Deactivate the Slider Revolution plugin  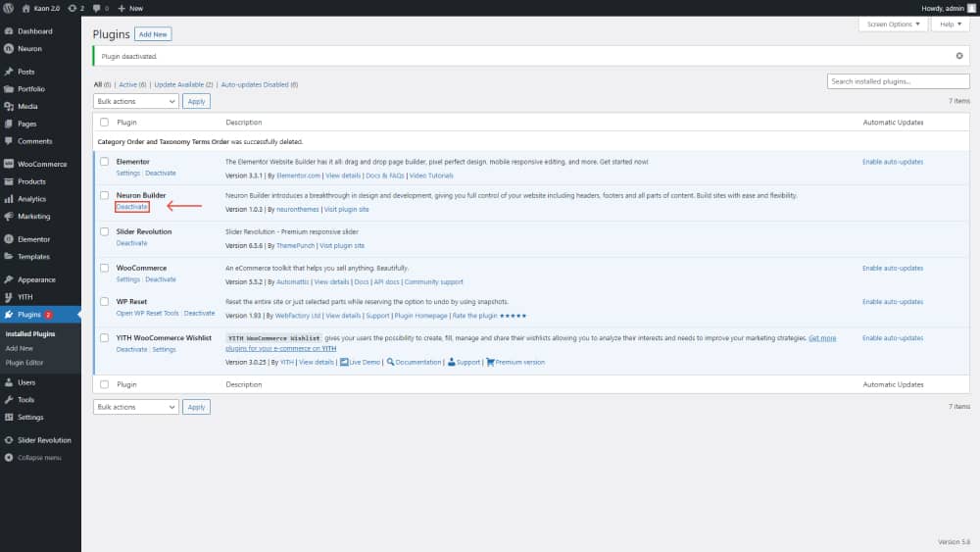[x=132, y=243]
